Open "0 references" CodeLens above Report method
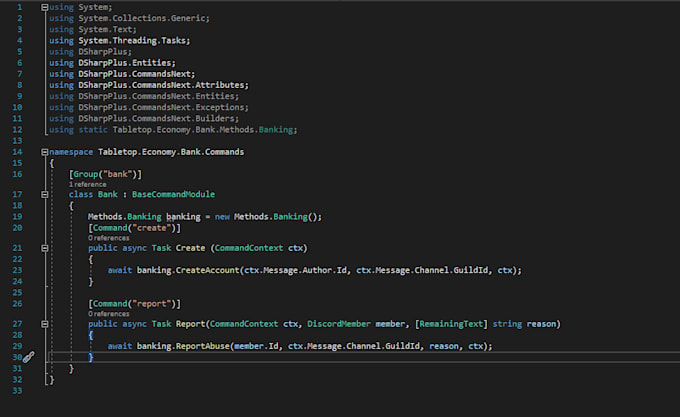Image resolution: width=680 pixels, height=417 pixels. [108, 314]
